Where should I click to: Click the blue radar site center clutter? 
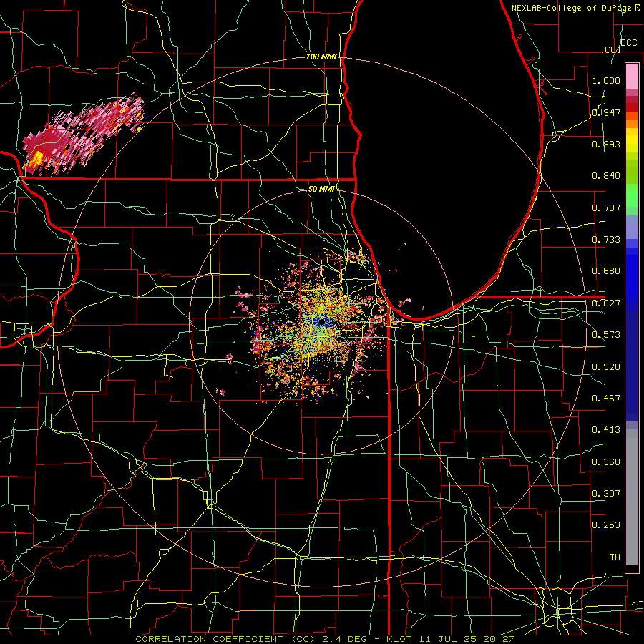click(x=321, y=323)
